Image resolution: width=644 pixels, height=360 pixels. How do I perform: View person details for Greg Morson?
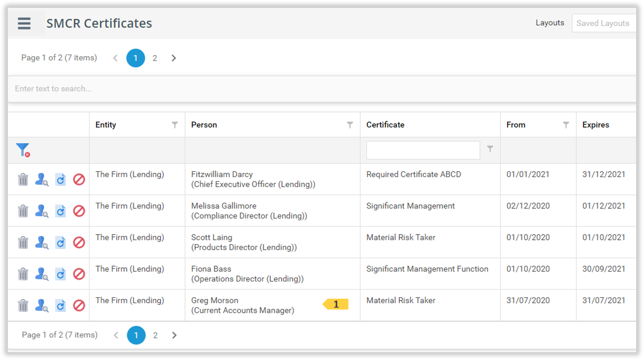41,305
